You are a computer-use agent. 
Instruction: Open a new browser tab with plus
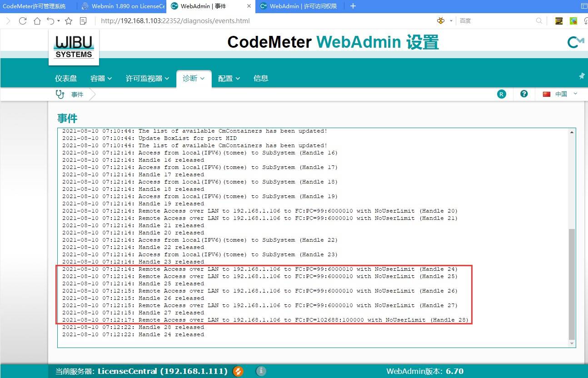click(x=353, y=6)
